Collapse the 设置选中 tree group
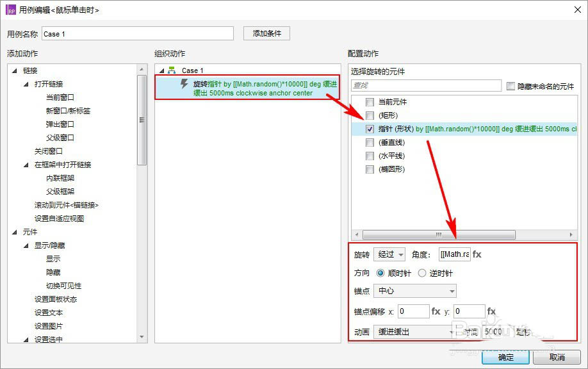This screenshot has height=369, width=588. 26,340
